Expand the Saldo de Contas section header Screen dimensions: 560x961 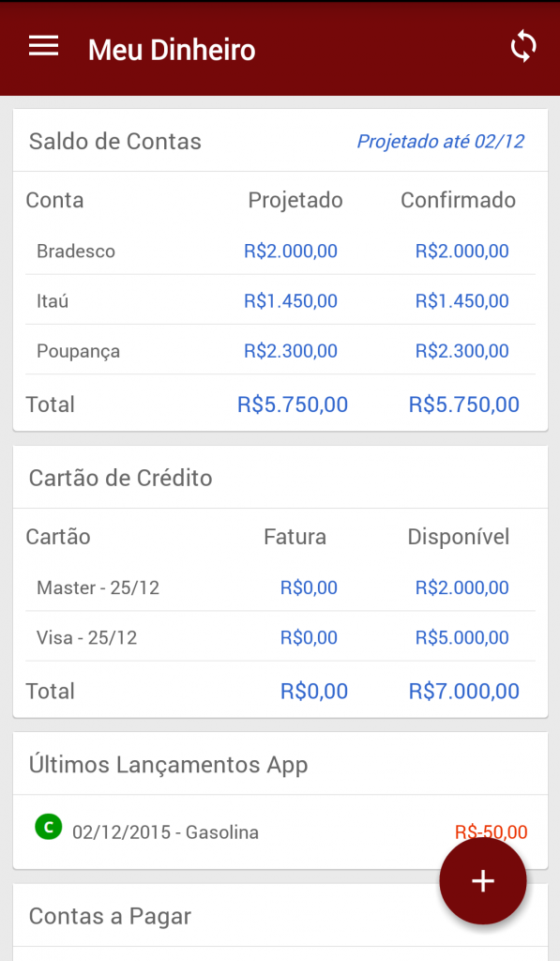click(114, 141)
